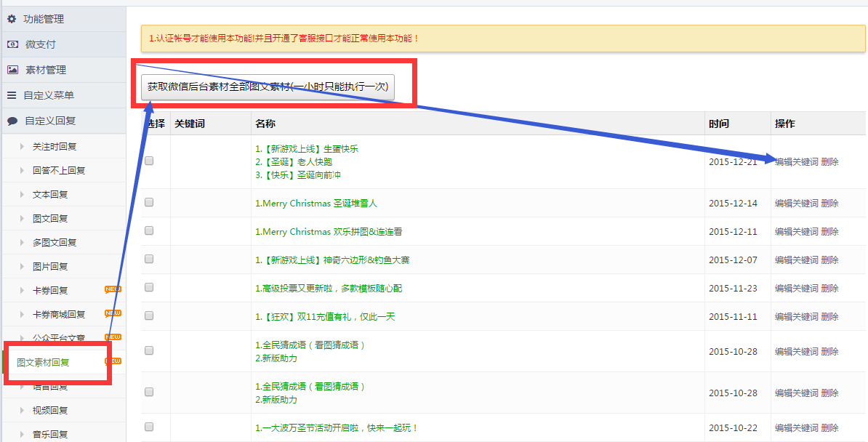Screen dimensions: 868x442
Task: Click the NEW badge next to 卡券商城回复
Action: (x=113, y=313)
